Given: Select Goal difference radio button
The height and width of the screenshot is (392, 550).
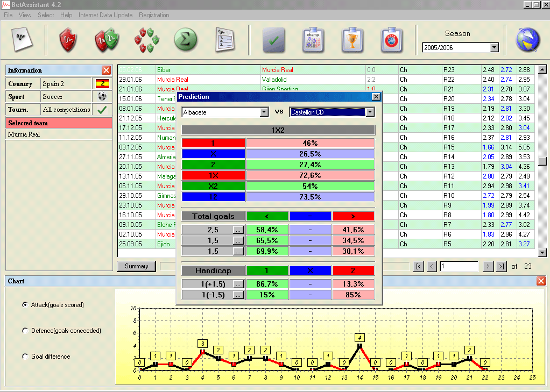Looking at the screenshot, I should (x=25, y=357).
